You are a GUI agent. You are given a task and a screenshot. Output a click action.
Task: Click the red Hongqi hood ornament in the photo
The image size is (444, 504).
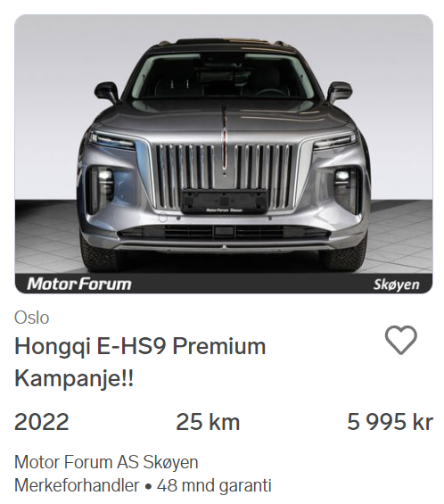pyautogui.click(x=225, y=140)
